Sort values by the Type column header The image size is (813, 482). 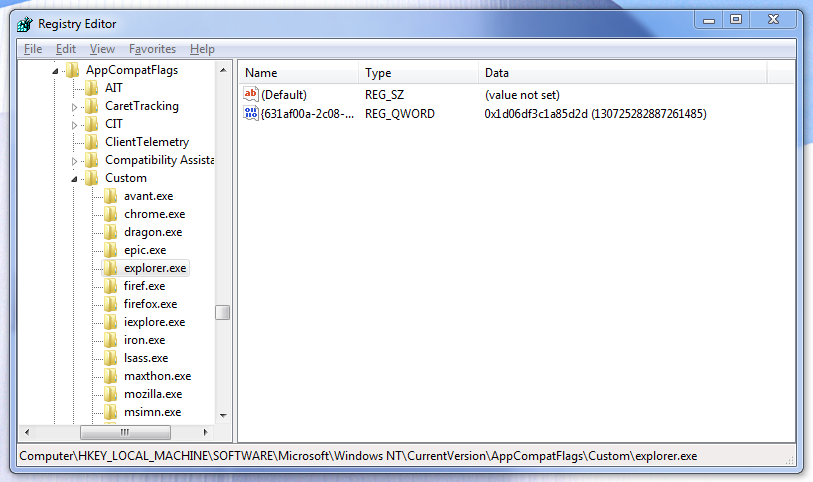pyautogui.click(x=418, y=73)
